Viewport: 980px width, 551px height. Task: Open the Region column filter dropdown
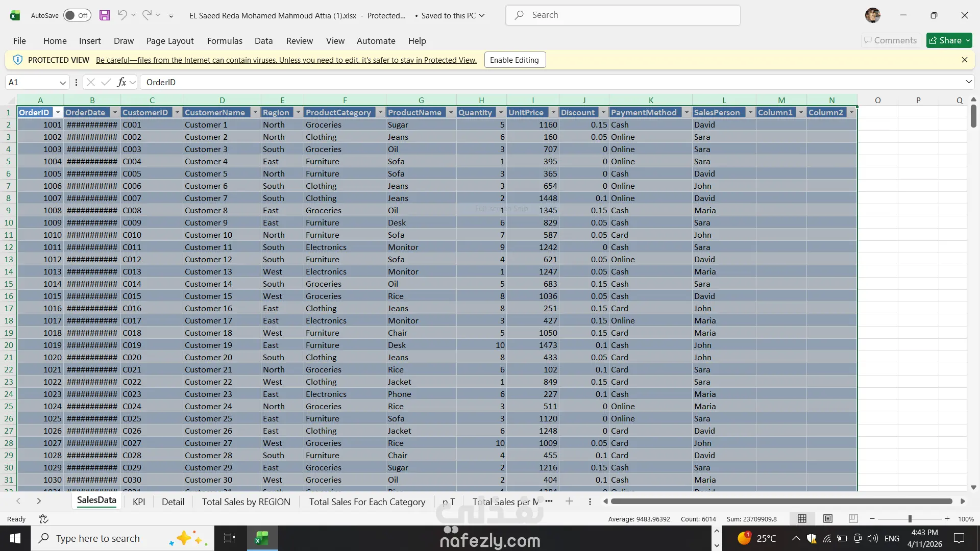[298, 112]
